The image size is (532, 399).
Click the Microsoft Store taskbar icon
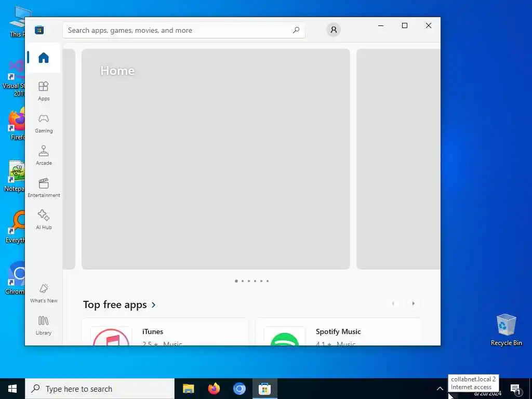tap(264, 389)
